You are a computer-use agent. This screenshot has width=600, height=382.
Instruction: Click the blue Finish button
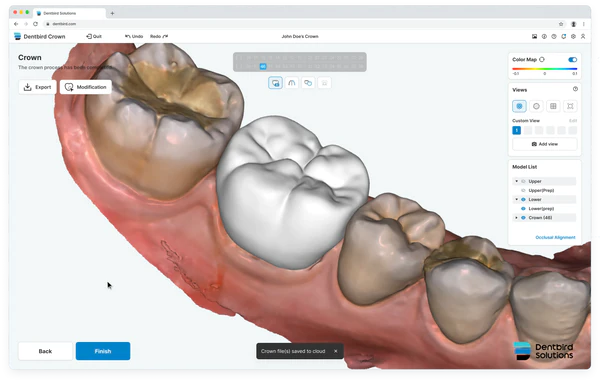[x=103, y=351]
